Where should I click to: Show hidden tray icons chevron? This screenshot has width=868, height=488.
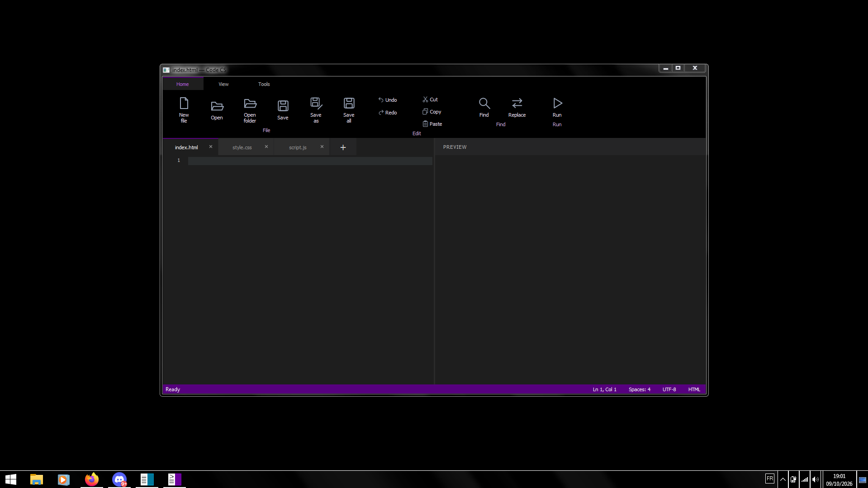[783, 479]
